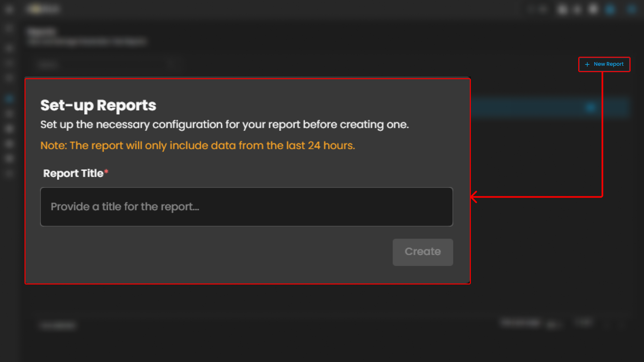Focus the Report Title input field
This screenshot has height=362, width=644.
246,207
